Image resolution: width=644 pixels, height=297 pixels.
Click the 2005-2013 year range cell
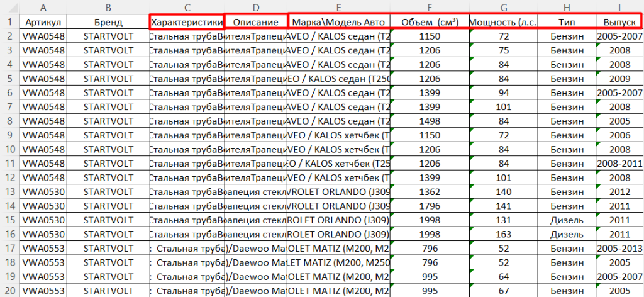click(619, 248)
